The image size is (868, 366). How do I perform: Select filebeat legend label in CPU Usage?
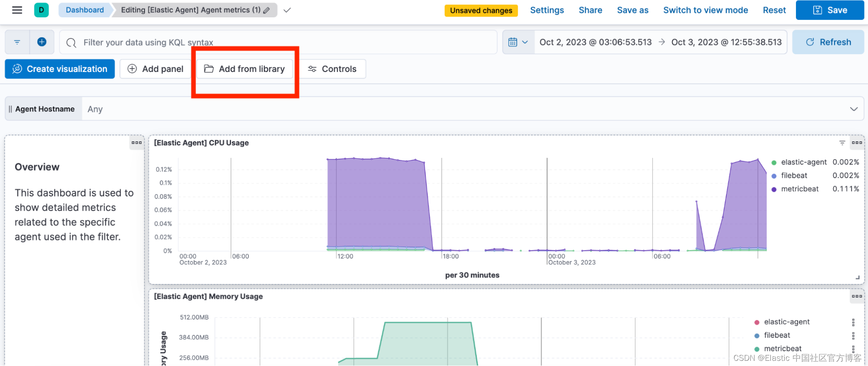click(794, 176)
